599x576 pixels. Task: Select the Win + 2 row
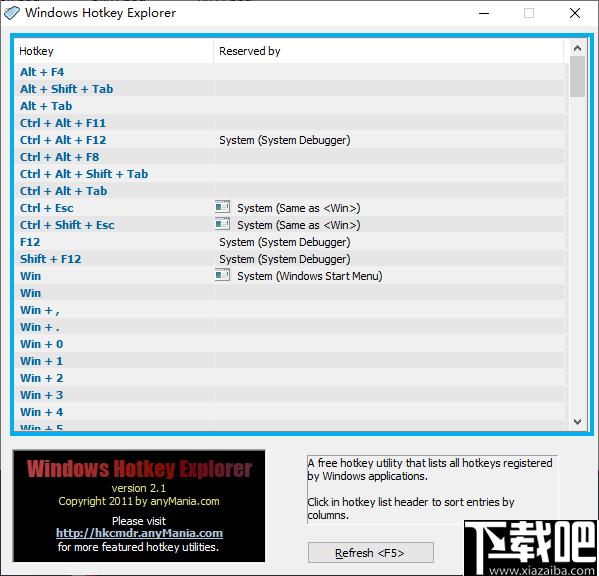[x=290, y=378]
